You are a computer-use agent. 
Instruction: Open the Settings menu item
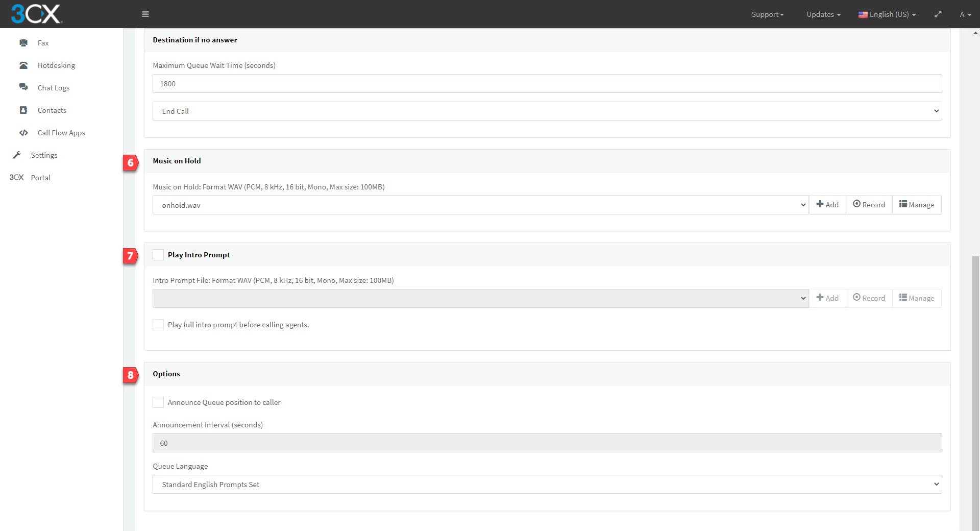coord(44,155)
